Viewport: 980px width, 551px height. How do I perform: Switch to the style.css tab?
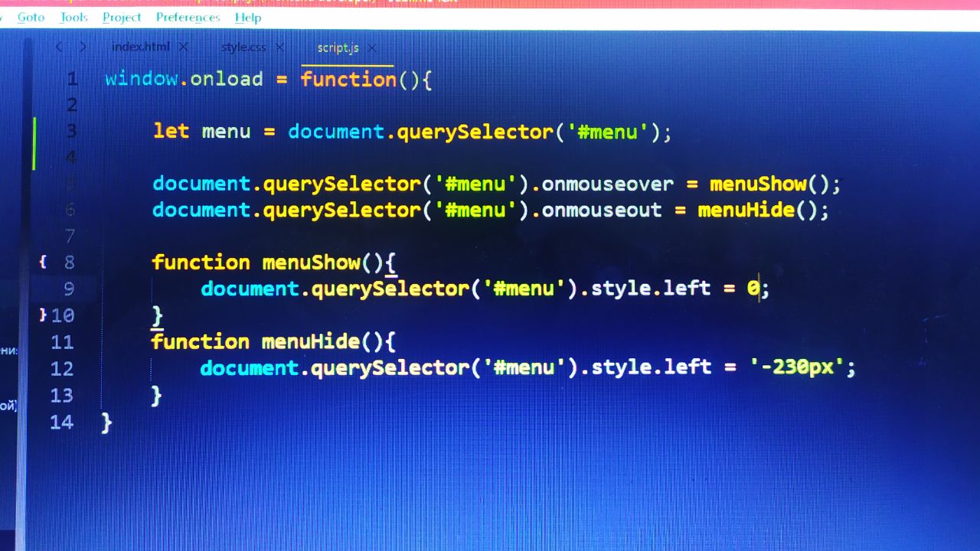243,47
